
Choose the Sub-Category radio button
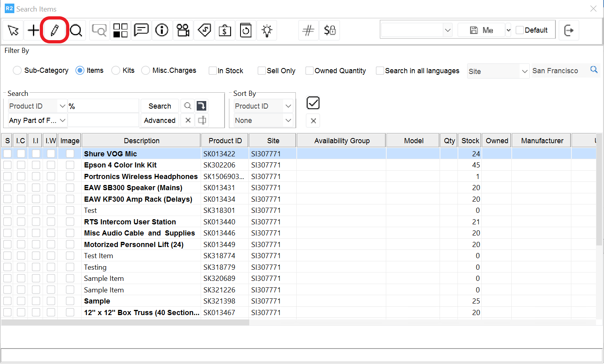point(17,70)
